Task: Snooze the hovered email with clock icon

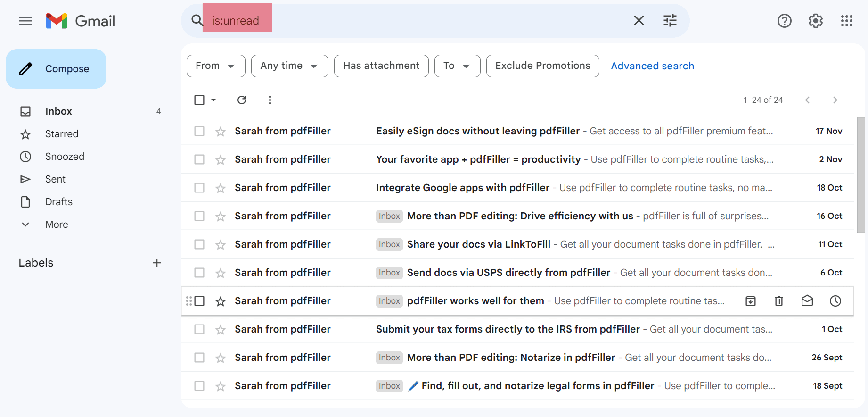Action: tap(835, 301)
